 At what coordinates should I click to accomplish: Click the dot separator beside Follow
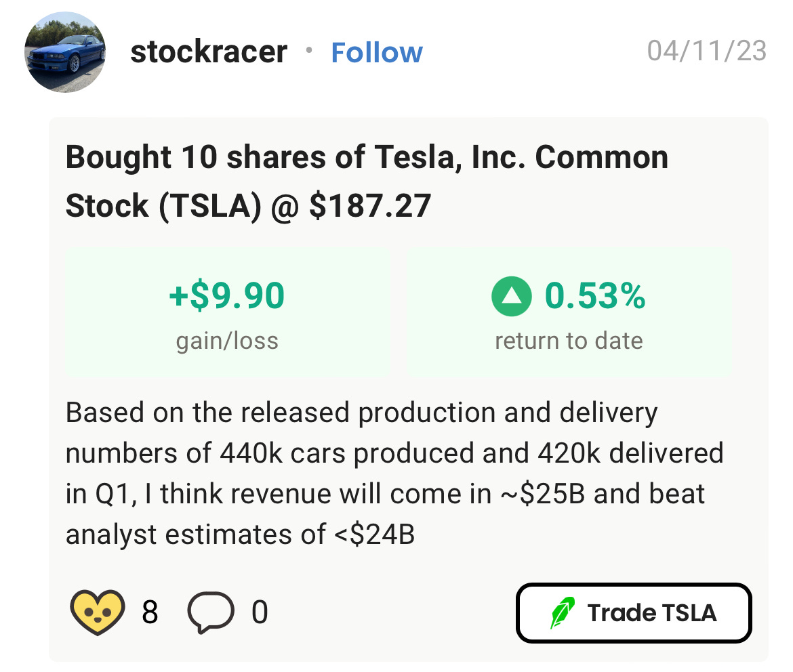tap(309, 50)
